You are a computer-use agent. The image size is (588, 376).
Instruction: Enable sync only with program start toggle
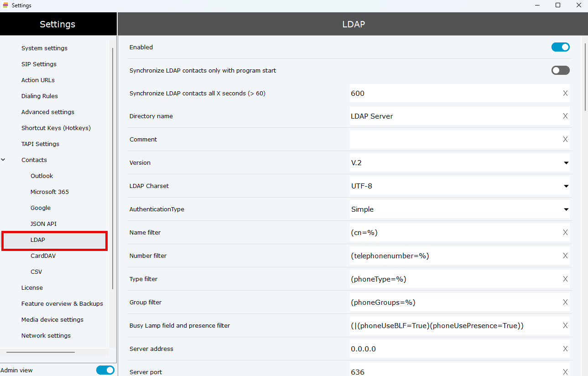tap(560, 70)
